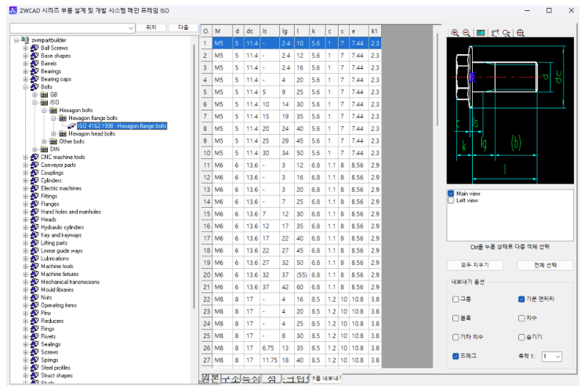Click the ZWCAD app icon in title bar
The image size is (588, 392).
click(13, 10)
